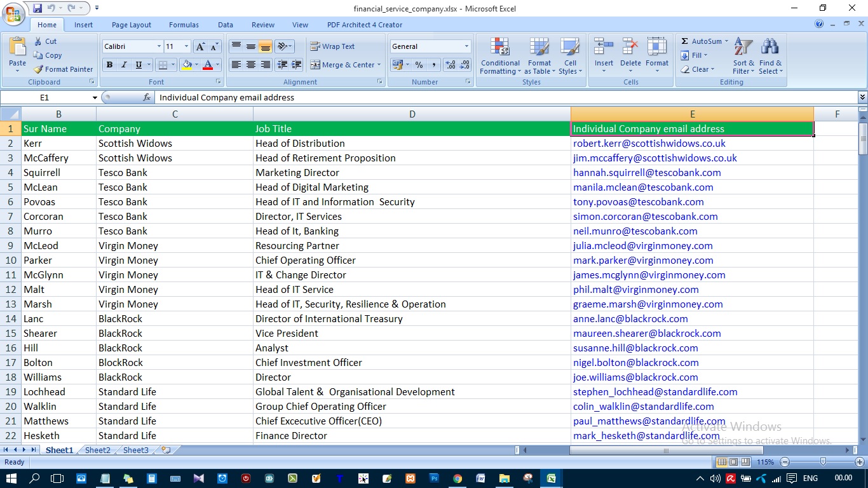Viewport: 868px width, 488px height.
Task: Open the email mark.parker@virginmoney.com link
Action: pyautogui.click(x=643, y=261)
